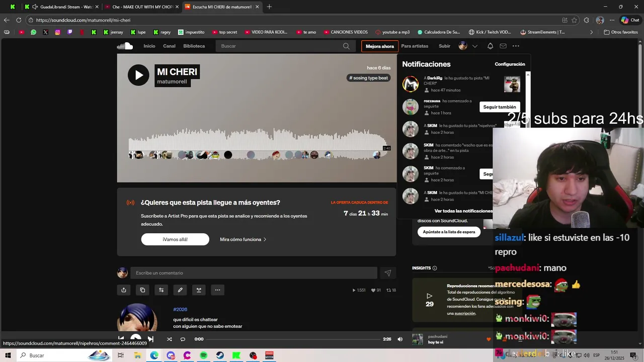Open the Windows Start menu
Image resolution: width=644 pixels, height=362 pixels.
point(8,355)
